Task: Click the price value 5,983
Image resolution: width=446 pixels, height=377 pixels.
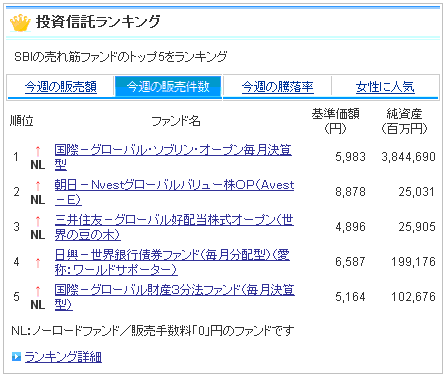Action: click(350, 157)
